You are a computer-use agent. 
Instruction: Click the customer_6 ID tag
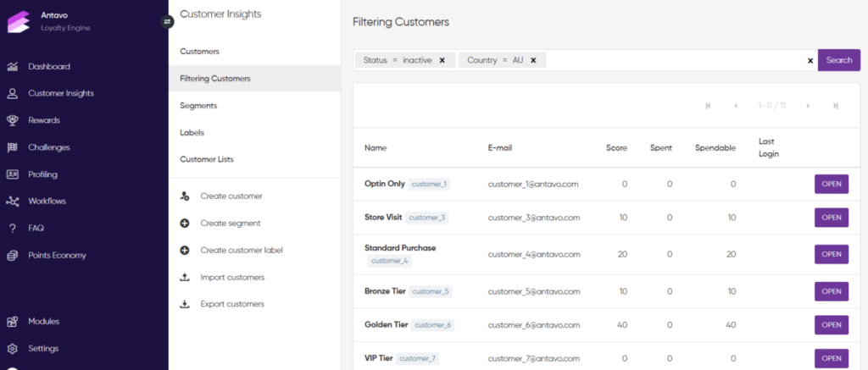pyautogui.click(x=433, y=325)
